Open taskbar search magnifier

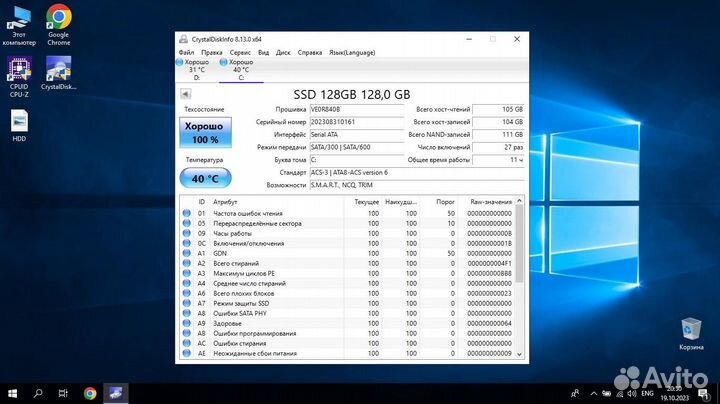(x=38, y=393)
